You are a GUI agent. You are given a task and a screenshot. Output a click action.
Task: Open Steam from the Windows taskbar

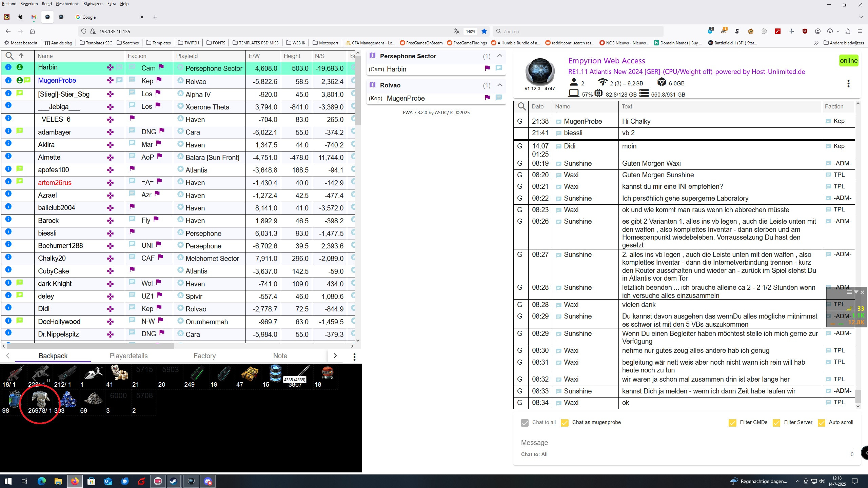174,481
